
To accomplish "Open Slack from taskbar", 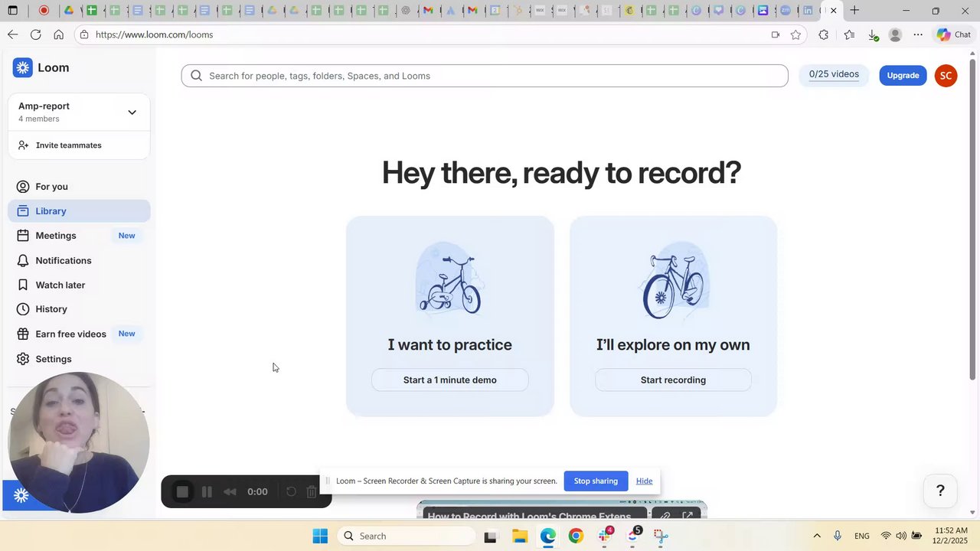I will coord(605,536).
